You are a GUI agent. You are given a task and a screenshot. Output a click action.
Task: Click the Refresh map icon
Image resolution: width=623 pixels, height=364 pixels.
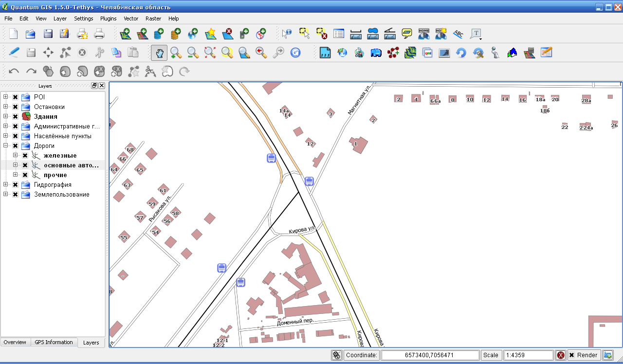click(295, 53)
